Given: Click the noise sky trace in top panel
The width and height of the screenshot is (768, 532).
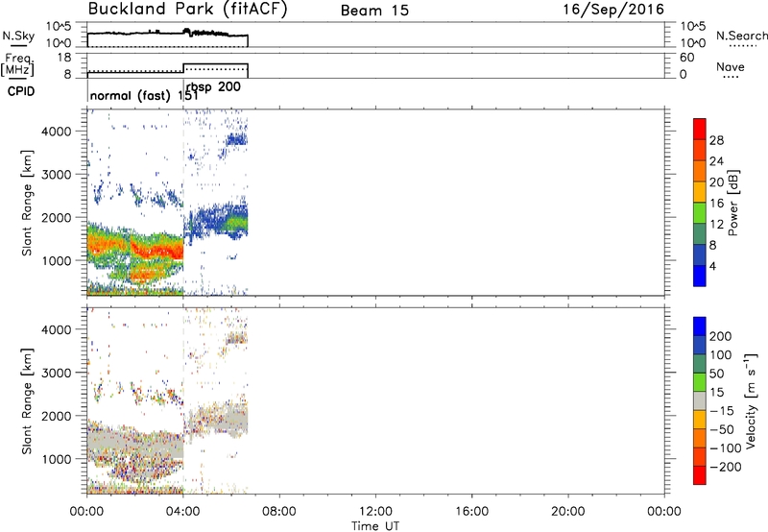Looking at the screenshot, I should 167,34.
